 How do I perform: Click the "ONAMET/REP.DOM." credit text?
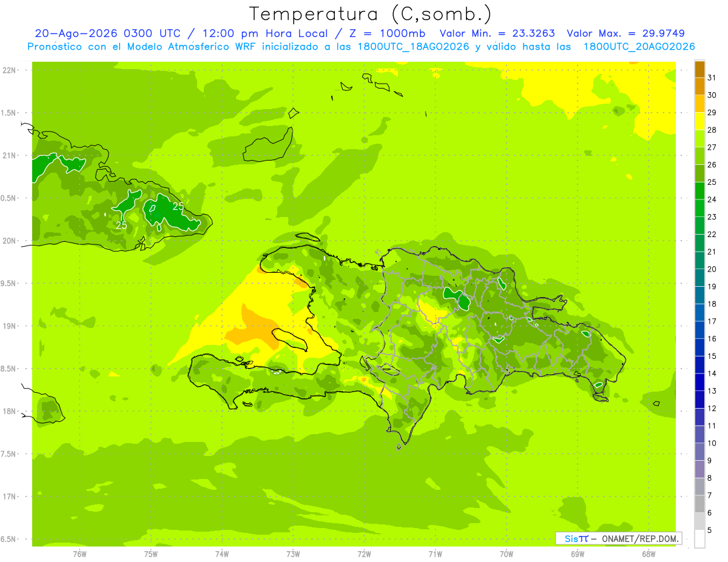(x=640, y=538)
